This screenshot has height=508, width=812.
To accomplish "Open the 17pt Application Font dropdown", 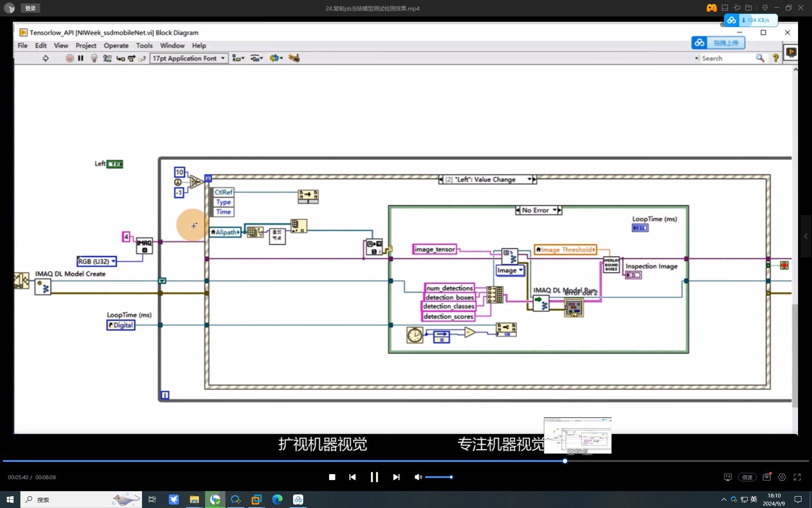I will click(189, 58).
